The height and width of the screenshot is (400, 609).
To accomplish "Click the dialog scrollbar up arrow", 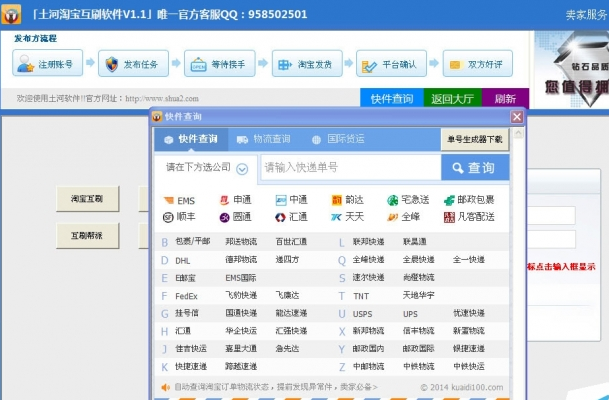I will click(518, 134).
